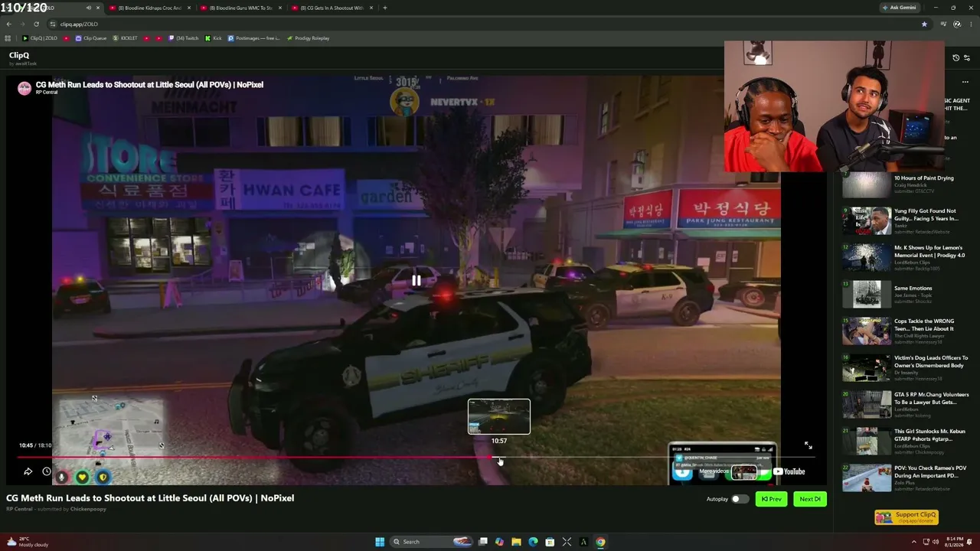Open queue filter settings sliders icon
Image resolution: width=980 pixels, height=551 pixels.
coord(966,58)
